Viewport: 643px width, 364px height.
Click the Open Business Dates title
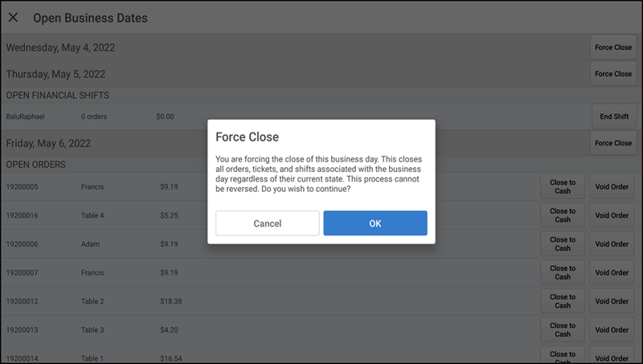[90, 18]
